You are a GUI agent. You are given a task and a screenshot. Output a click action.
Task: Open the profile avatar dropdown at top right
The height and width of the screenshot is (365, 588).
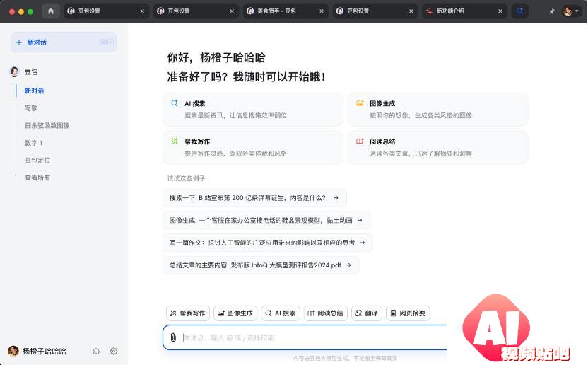click(x=571, y=11)
